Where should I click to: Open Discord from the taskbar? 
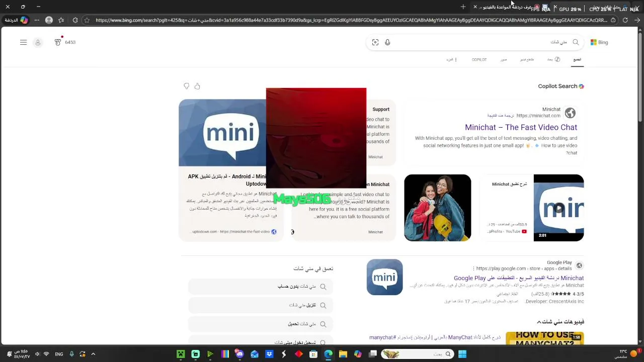click(x=239, y=354)
